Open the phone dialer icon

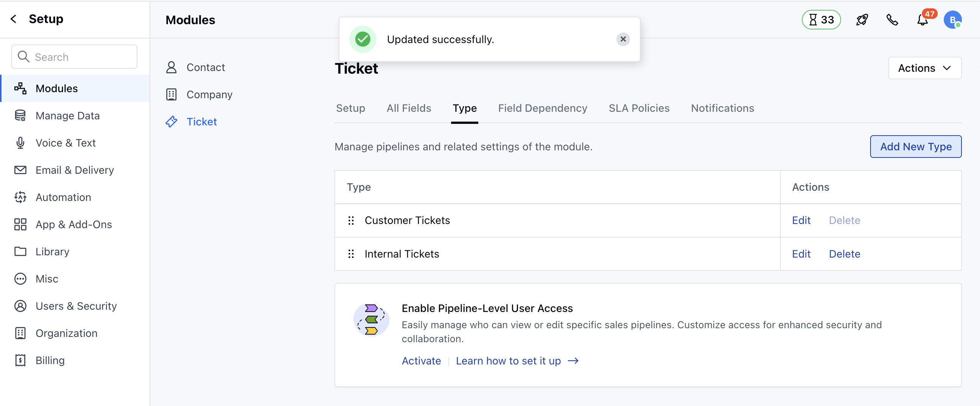[892, 20]
